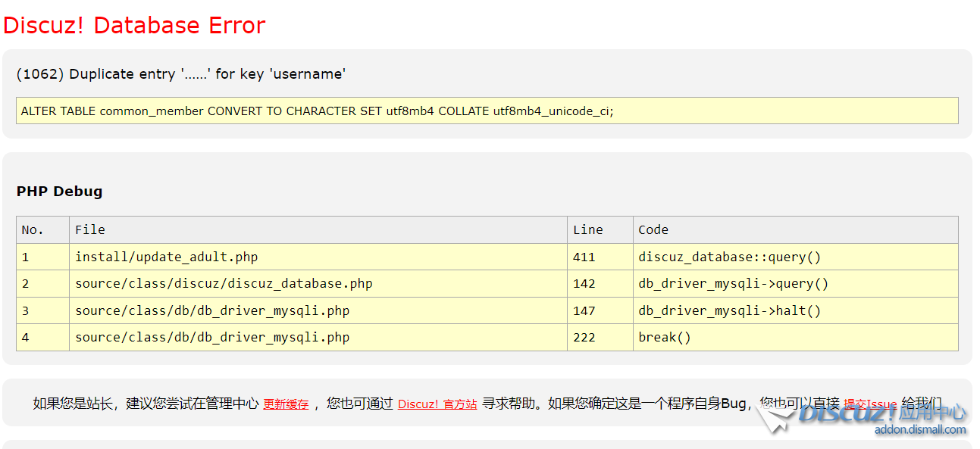The height and width of the screenshot is (449, 980).
Task: Click the PHP Debug heading
Action: [59, 192]
